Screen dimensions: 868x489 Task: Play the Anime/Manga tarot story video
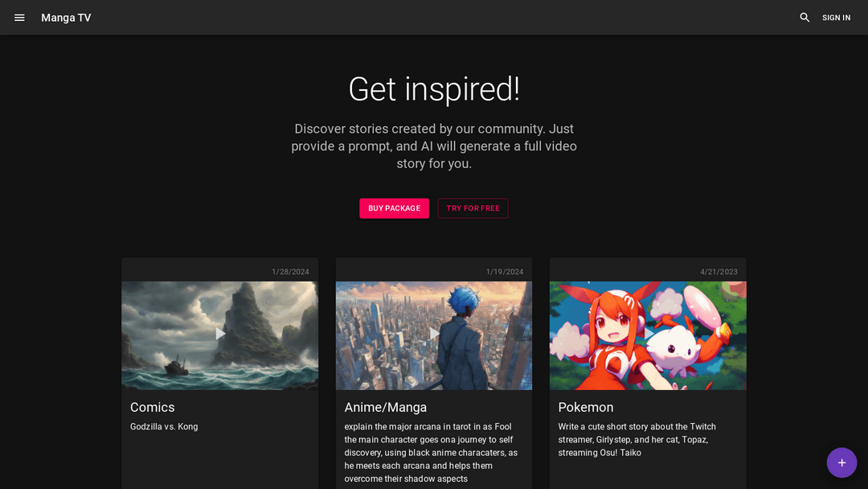[434, 334]
